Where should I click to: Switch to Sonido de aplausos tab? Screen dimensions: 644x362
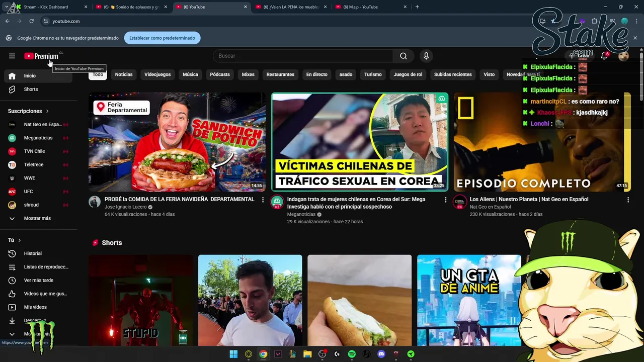pyautogui.click(x=132, y=7)
